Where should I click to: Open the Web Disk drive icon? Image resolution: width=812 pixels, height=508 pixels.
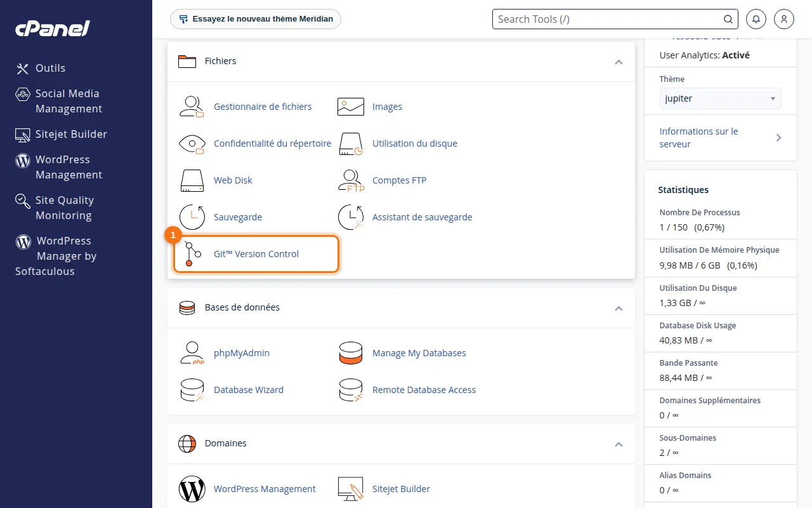coord(192,180)
